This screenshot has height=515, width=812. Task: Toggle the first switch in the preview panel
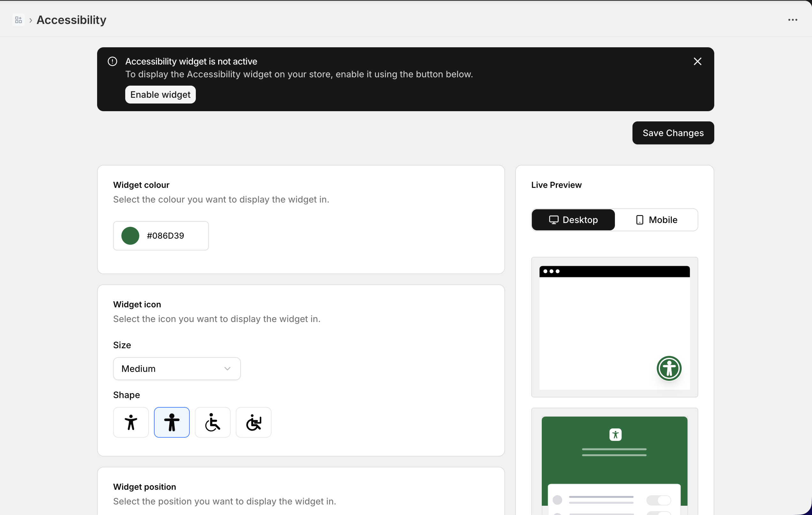pos(658,500)
